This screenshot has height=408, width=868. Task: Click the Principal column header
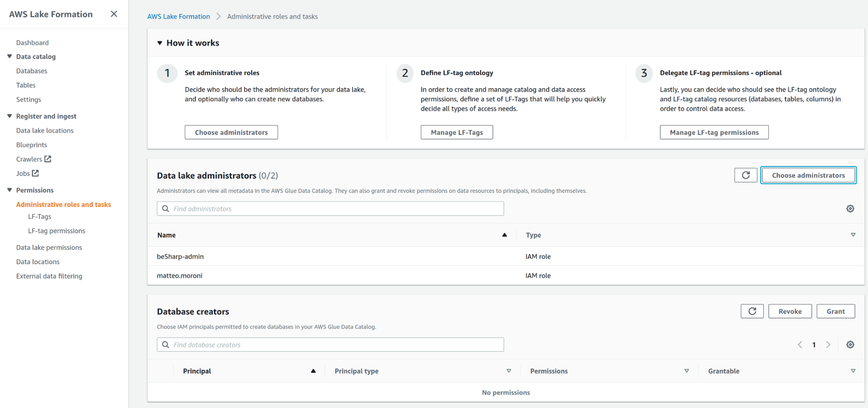[x=197, y=371]
